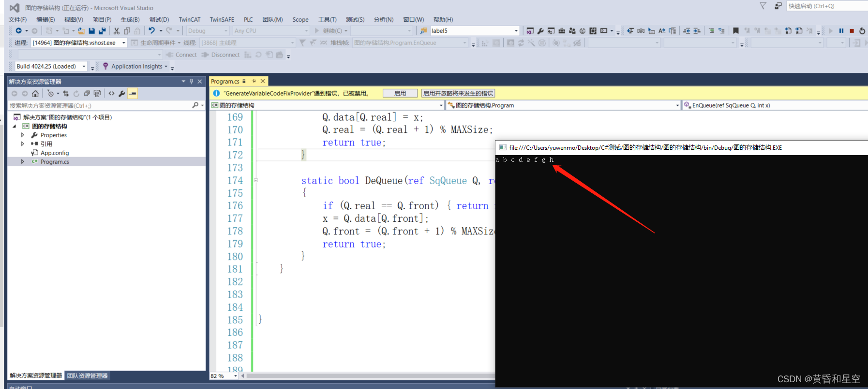Image resolution: width=868 pixels, height=389 pixels.
Task: Open the 工具(T) menu
Action: pos(327,19)
